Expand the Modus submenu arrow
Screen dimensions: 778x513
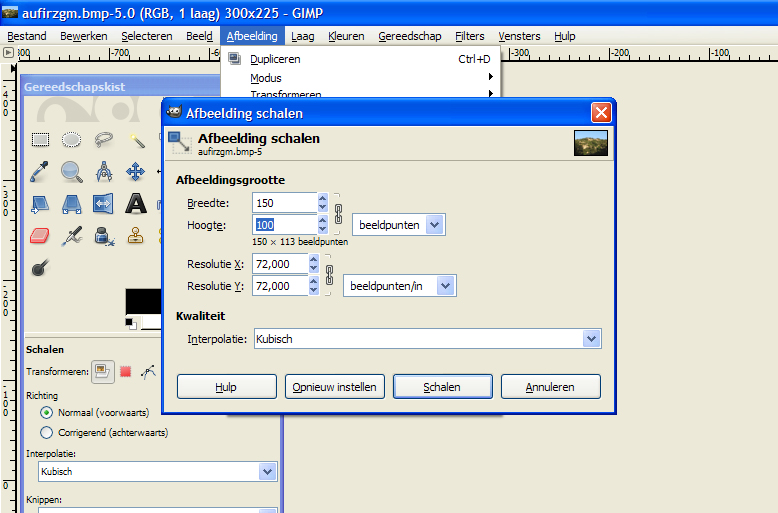tap(490, 77)
